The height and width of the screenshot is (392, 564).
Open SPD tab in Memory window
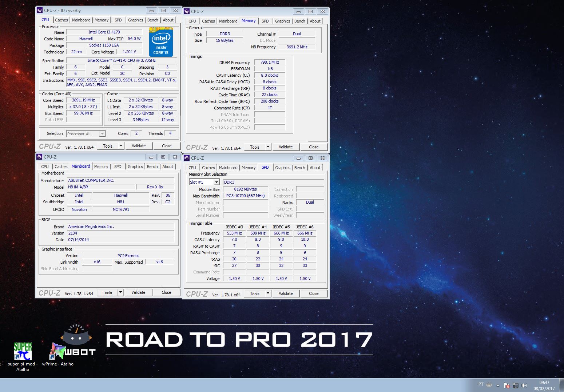click(x=265, y=21)
